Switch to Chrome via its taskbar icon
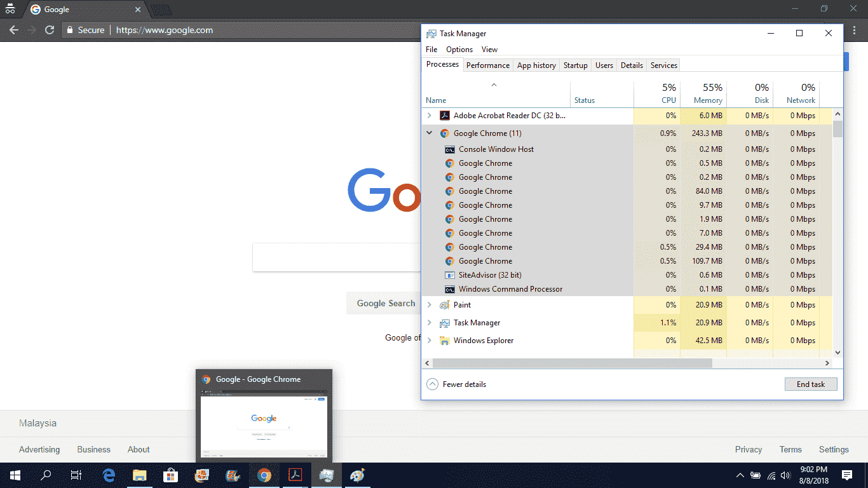The height and width of the screenshot is (488, 868). tap(264, 475)
